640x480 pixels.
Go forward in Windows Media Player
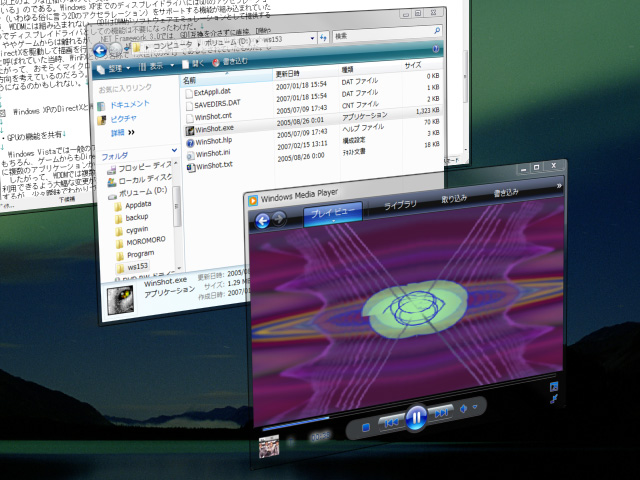[279, 219]
